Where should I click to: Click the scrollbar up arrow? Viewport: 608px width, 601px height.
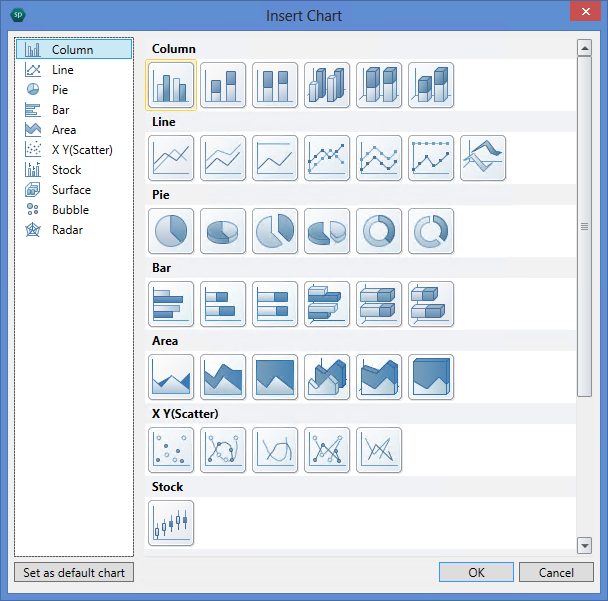(x=584, y=48)
